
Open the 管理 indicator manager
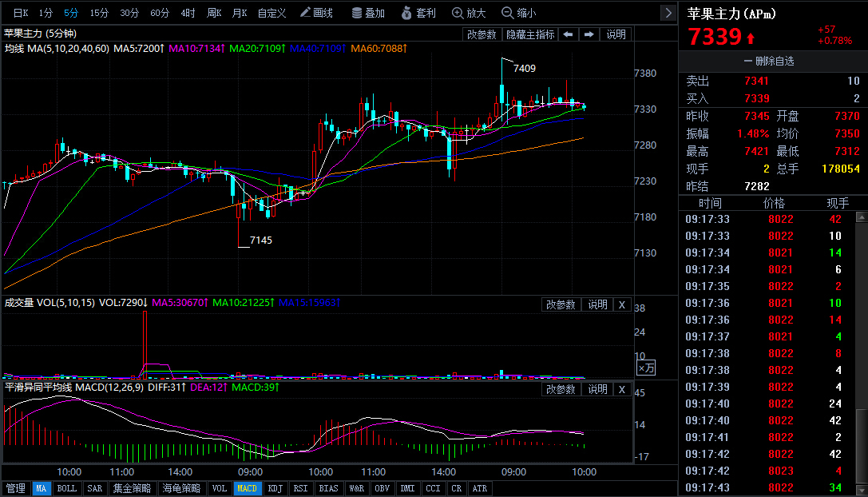[15, 488]
